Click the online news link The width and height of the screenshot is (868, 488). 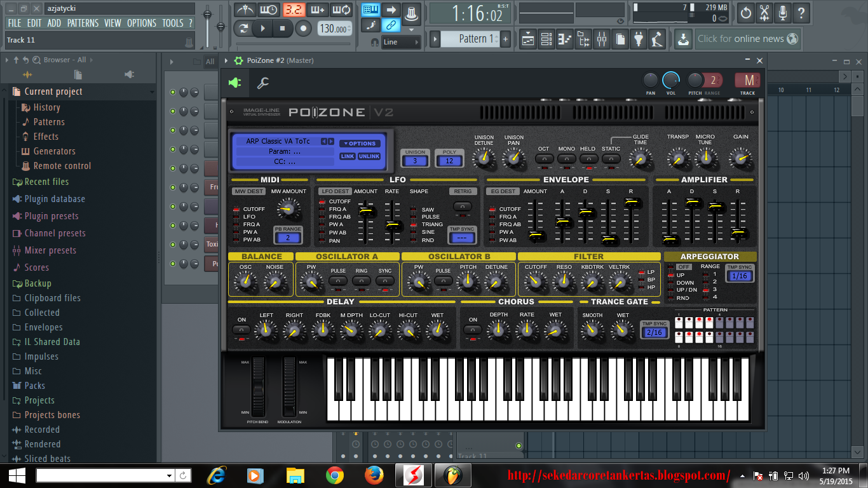747,39
